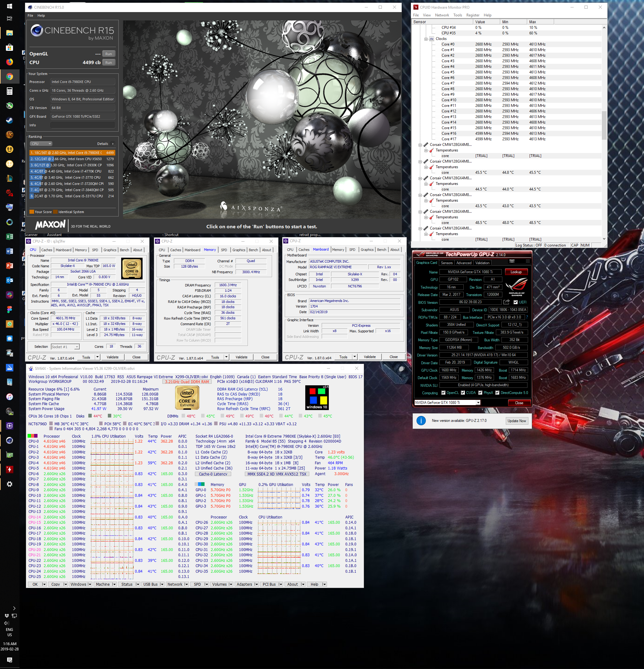Open the Calculator taskbar icon
Screen dimensions: 644x669
pos(10,91)
